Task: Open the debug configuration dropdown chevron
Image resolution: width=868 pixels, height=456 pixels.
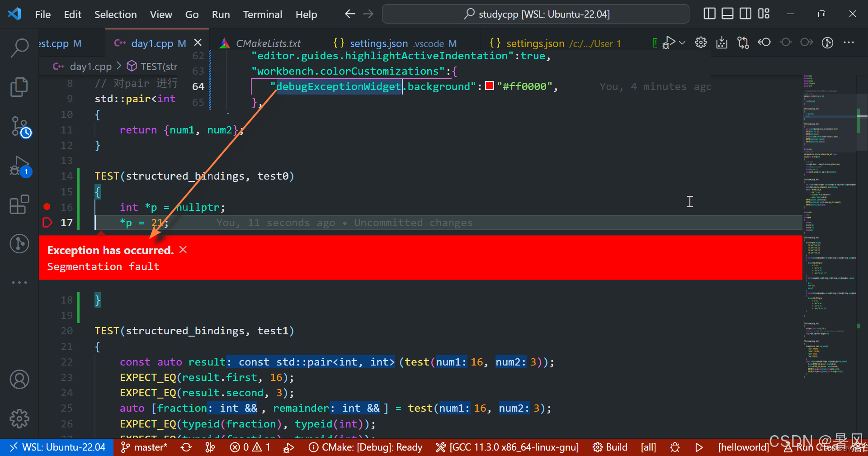Action: point(683,43)
